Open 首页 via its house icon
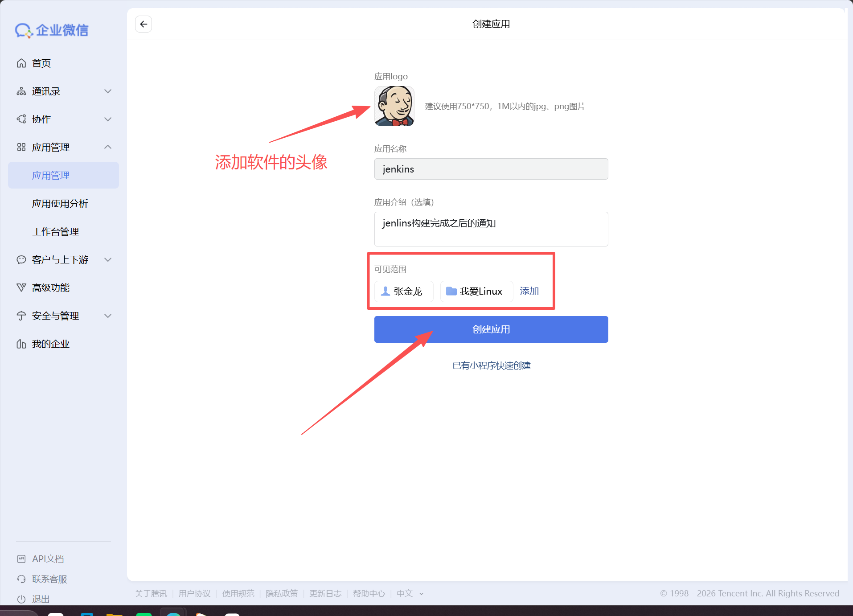Screen dimensions: 853x616 click(x=21, y=63)
